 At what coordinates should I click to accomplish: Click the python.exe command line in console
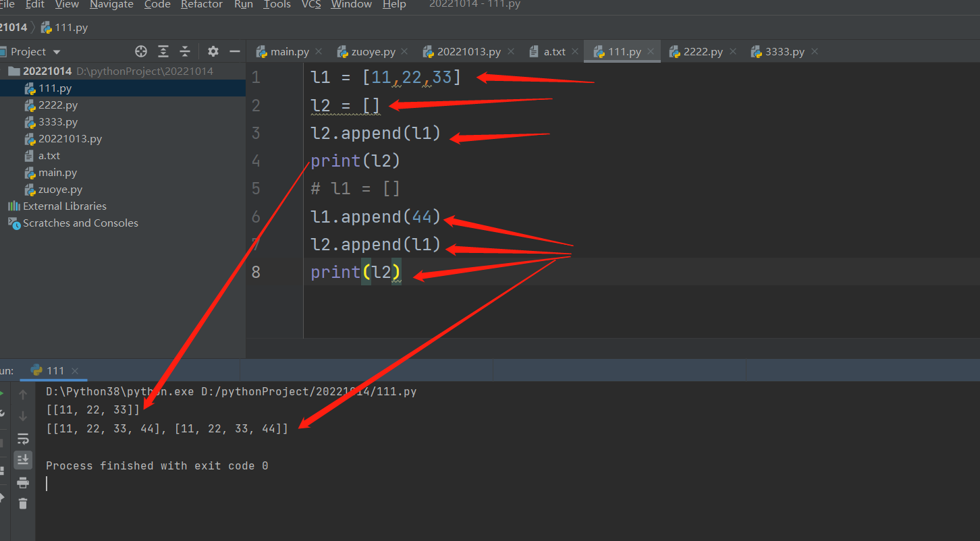point(231,391)
